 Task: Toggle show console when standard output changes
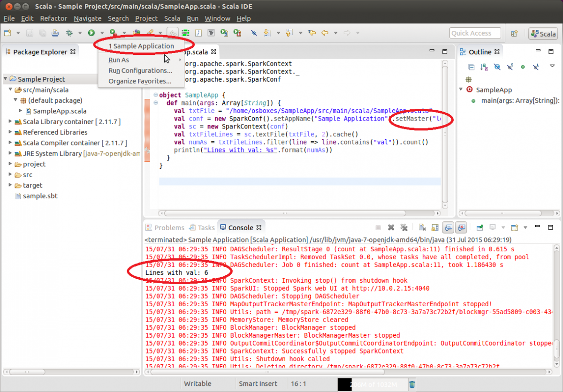[449, 227]
